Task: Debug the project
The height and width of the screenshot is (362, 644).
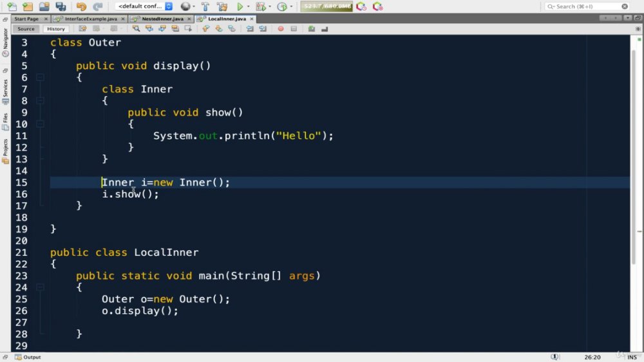Action: pyautogui.click(x=260, y=6)
